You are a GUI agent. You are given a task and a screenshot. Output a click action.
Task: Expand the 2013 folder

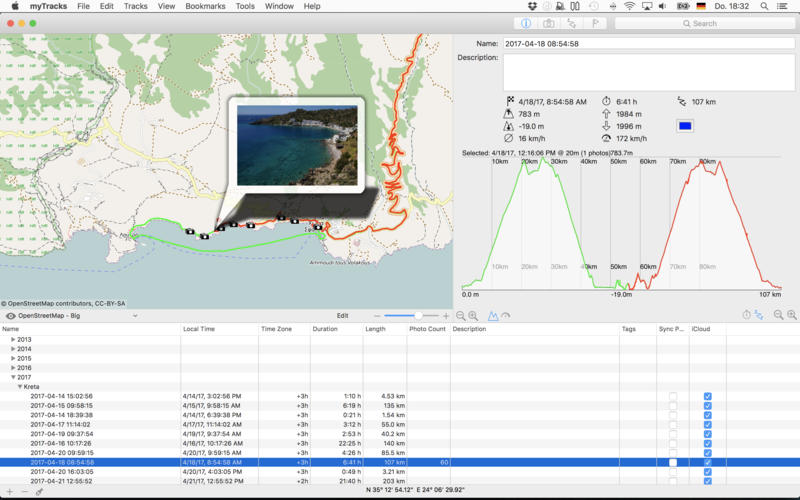click(13, 340)
